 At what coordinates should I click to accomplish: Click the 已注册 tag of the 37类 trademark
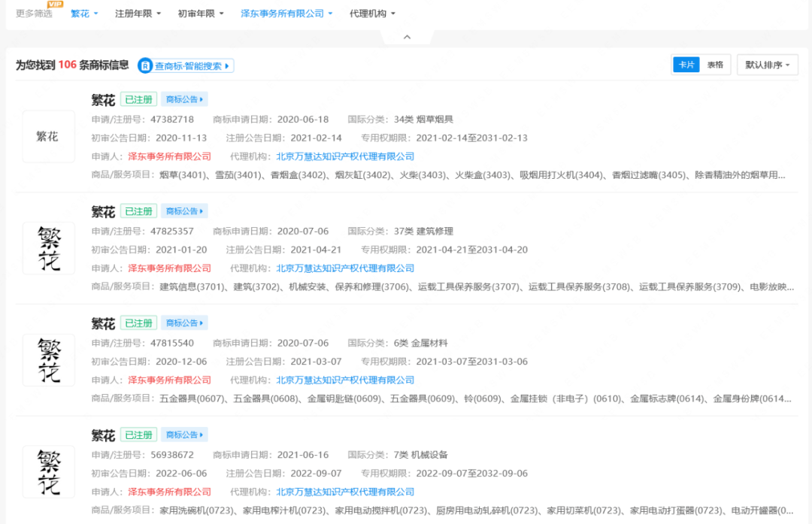click(x=139, y=211)
